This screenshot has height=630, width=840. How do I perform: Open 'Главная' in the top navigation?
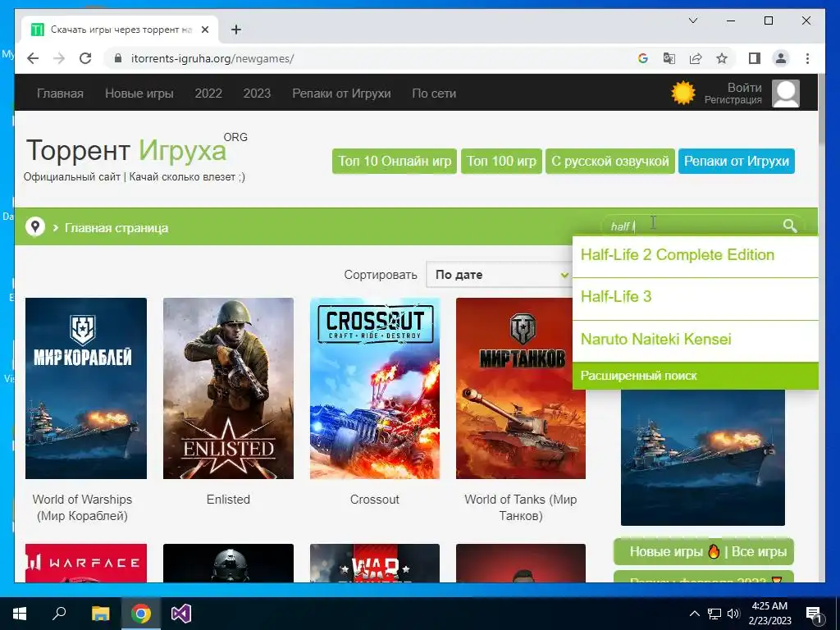pyautogui.click(x=60, y=94)
